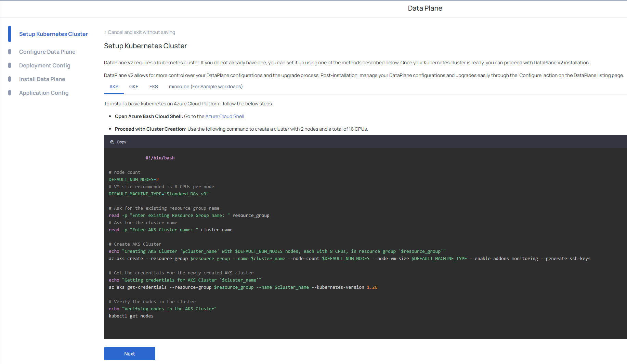This screenshot has height=364, width=627.
Task: Click the 'Proceed with Cluster Creation' bullet text
Action: tap(241, 129)
